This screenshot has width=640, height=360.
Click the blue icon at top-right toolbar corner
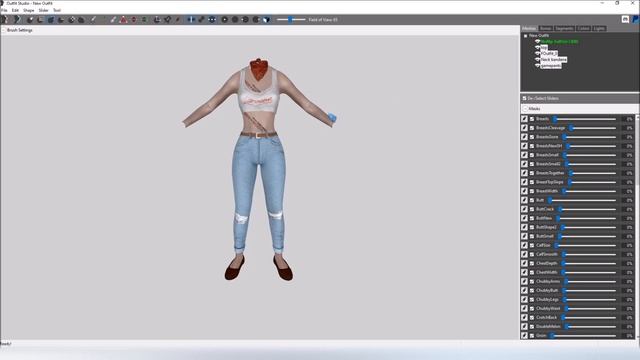(x=636, y=20)
